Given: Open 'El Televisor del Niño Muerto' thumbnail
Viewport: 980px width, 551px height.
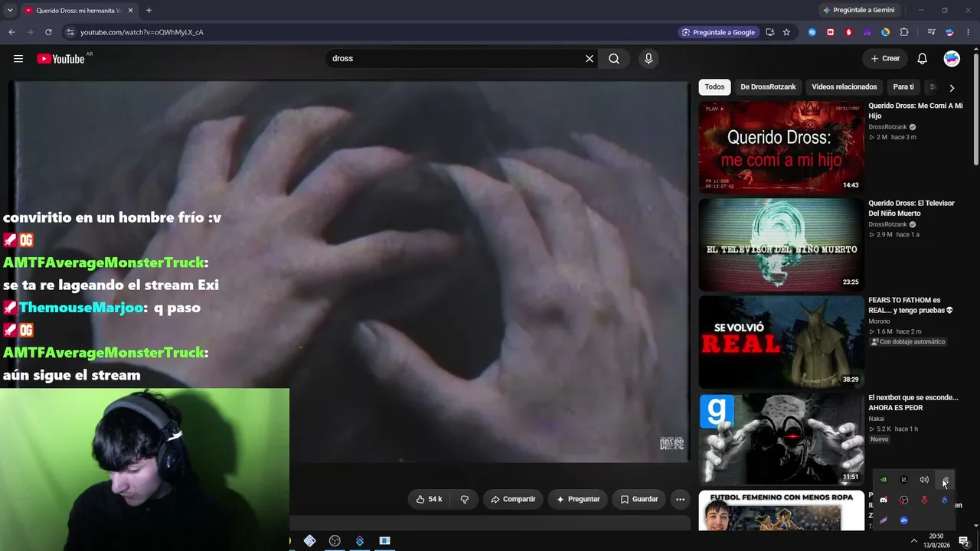Looking at the screenshot, I should [x=781, y=244].
